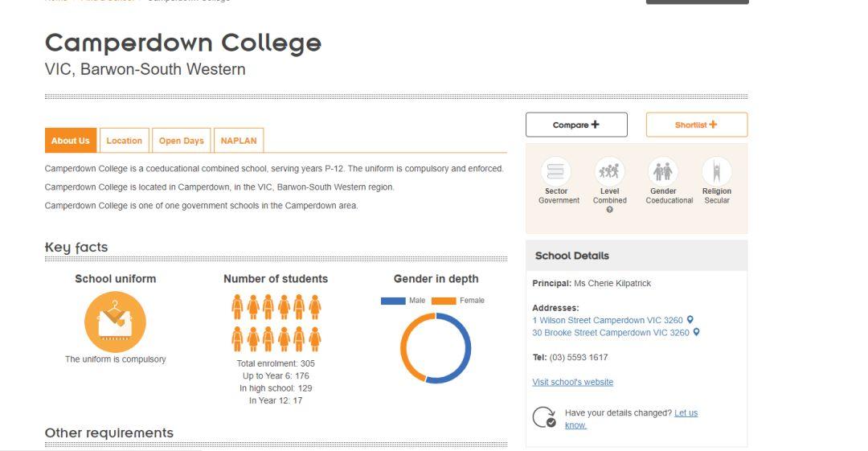Click the Gender Coeducational icon

[x=663, y=171]
